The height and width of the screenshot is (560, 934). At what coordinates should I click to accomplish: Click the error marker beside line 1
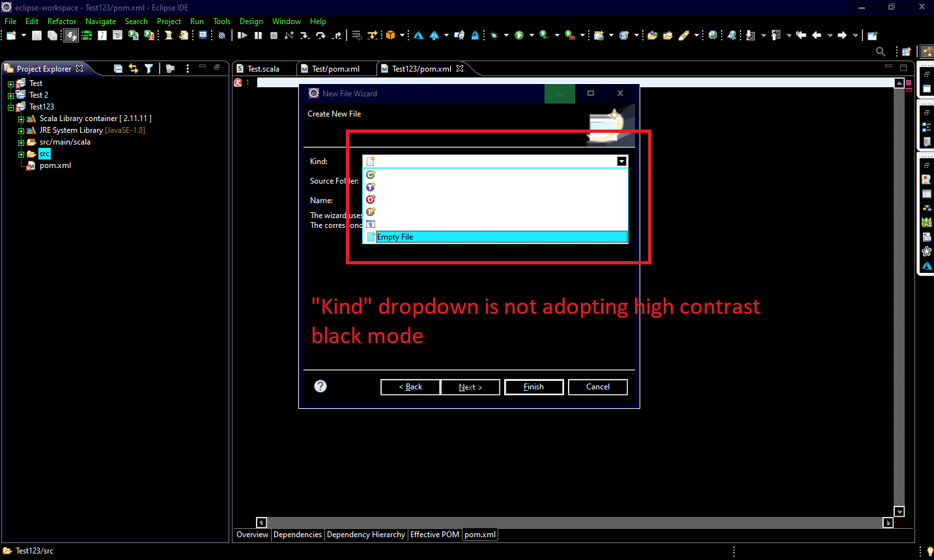click(x=238, y=83)
